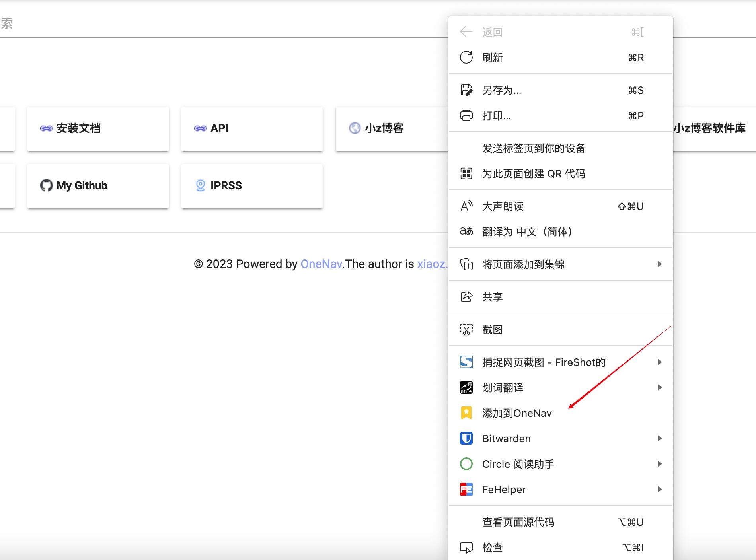Open the 安装文档 bookmark card

click(98, 128)
